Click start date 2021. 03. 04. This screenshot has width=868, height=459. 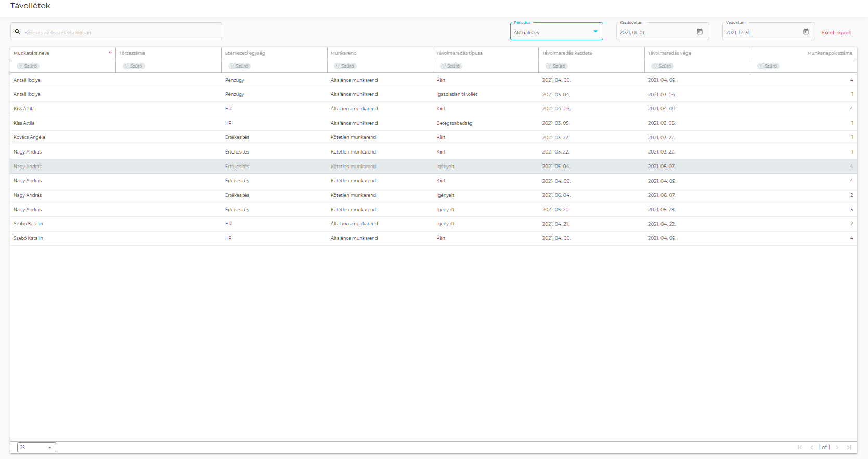point(556,95)
